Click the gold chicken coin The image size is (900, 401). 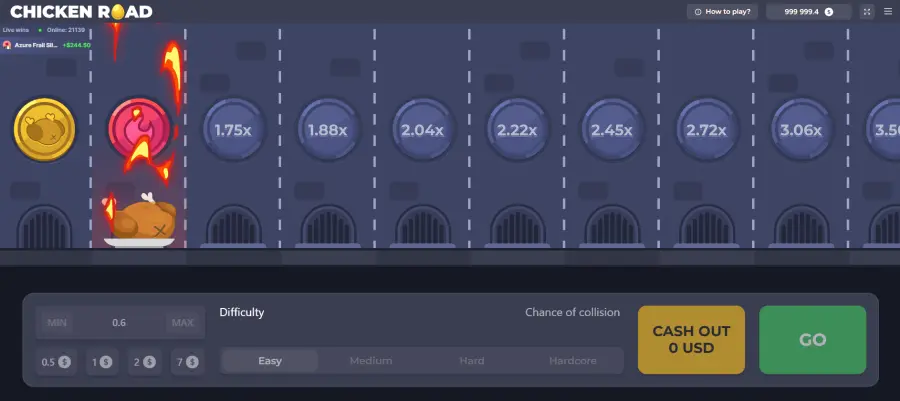pos(44,130)
